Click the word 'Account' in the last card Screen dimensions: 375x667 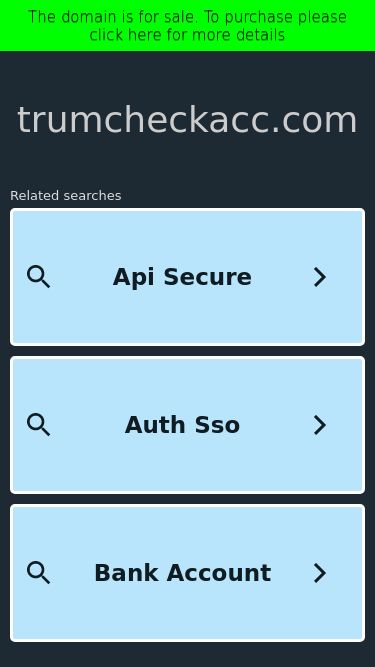click(219, 573)
